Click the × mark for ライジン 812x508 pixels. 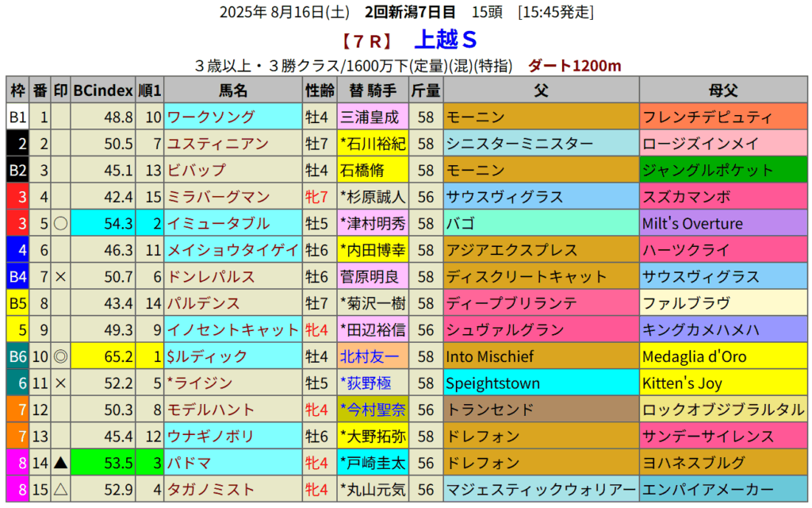pyautogui.click(x=60, y=383)
